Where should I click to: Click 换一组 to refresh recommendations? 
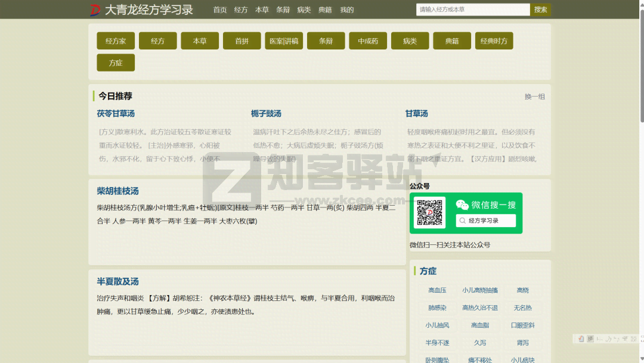(534, 97)
